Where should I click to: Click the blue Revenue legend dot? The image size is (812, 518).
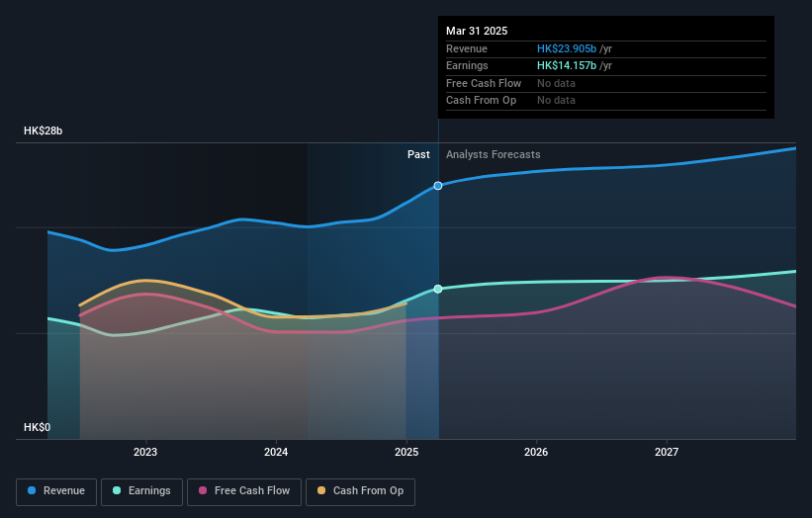pos(32,490)
